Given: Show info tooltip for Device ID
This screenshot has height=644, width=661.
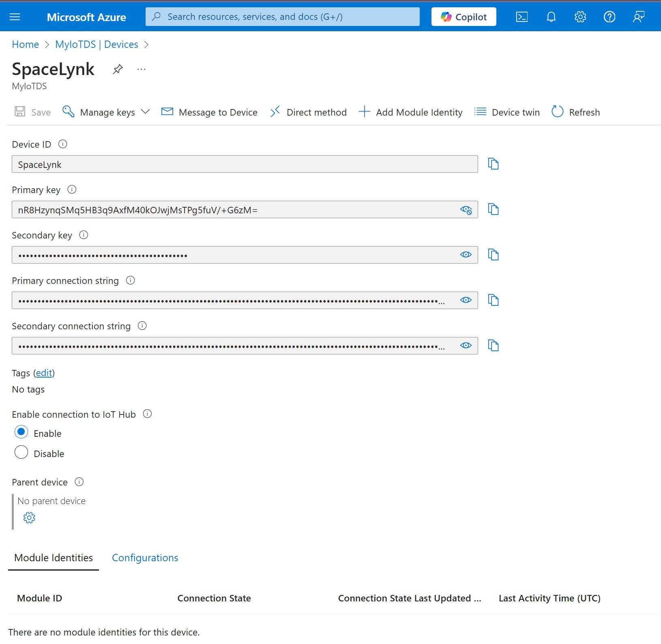Looking at the screenshot, I should click(63, 144).
